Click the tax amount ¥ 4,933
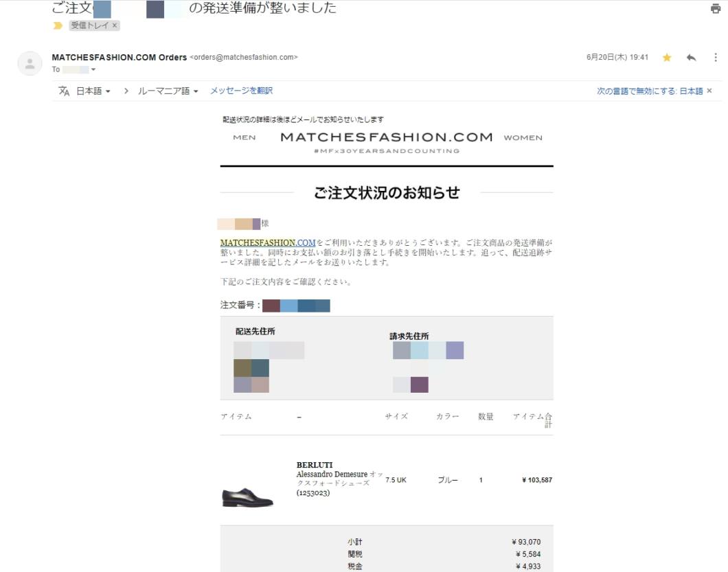The height and width of the screenshot is (572, 728). click(528, 567)
